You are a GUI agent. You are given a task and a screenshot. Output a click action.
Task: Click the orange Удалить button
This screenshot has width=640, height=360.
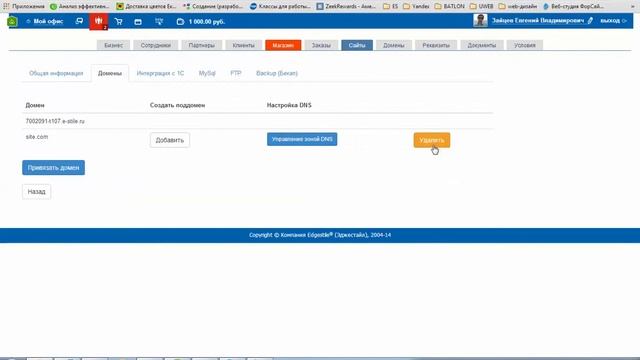click(x=431, y=140)
